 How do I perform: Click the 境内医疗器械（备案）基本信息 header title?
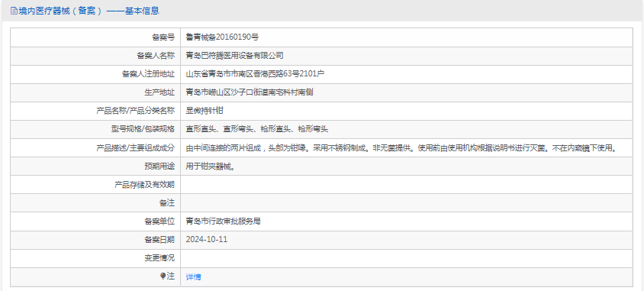click(x=89, y=11)
